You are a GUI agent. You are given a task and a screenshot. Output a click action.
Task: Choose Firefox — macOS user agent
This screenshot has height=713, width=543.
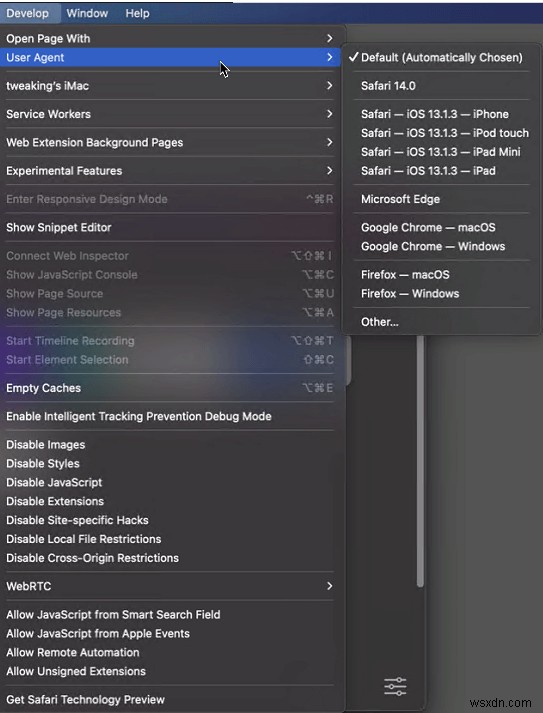pyautogui.click(x=441, y=275)
